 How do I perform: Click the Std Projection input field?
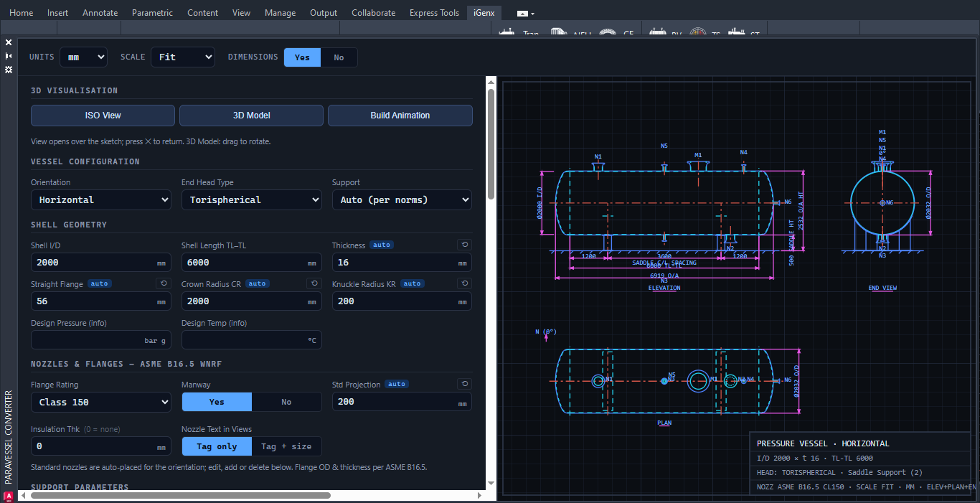pyautogui.click(x=402, y=402)
